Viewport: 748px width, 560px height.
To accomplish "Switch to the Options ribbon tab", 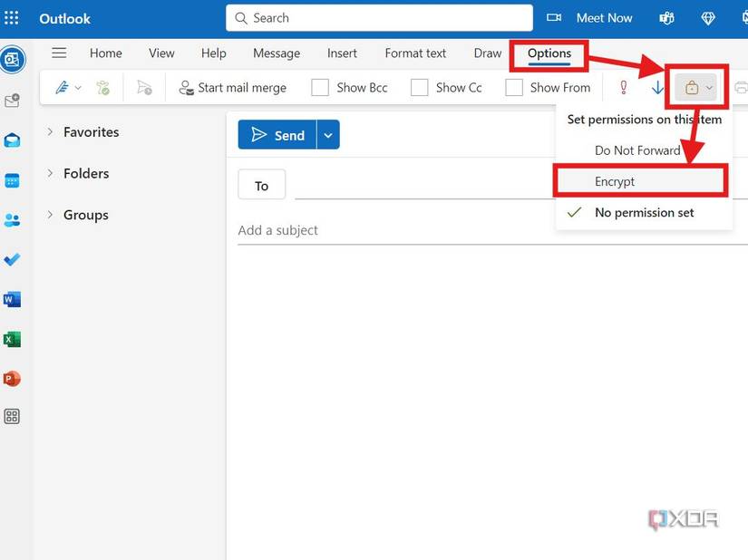I will click(x=548, y=54).
